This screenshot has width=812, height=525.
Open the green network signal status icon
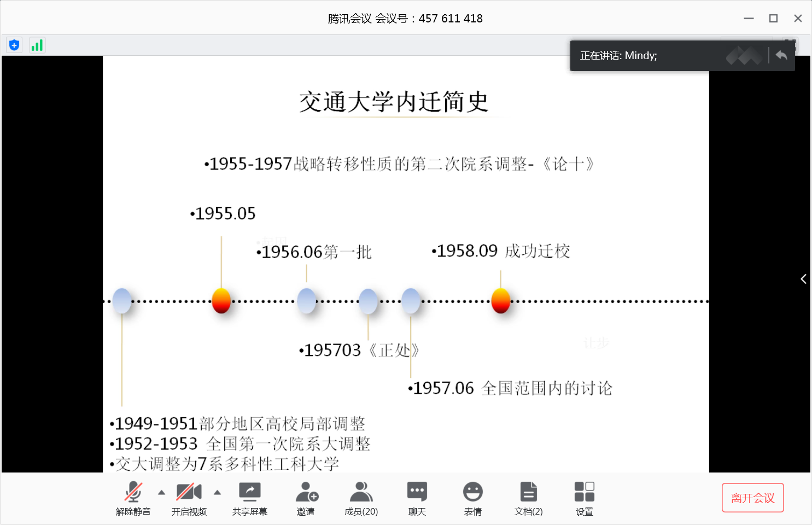[37, 45]
